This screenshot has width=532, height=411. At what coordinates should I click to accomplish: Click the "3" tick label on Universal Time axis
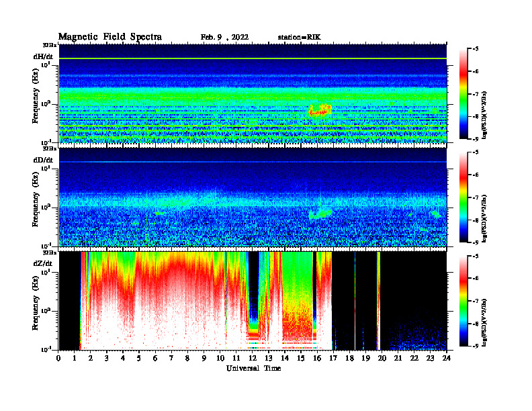[x=107, y=358]
